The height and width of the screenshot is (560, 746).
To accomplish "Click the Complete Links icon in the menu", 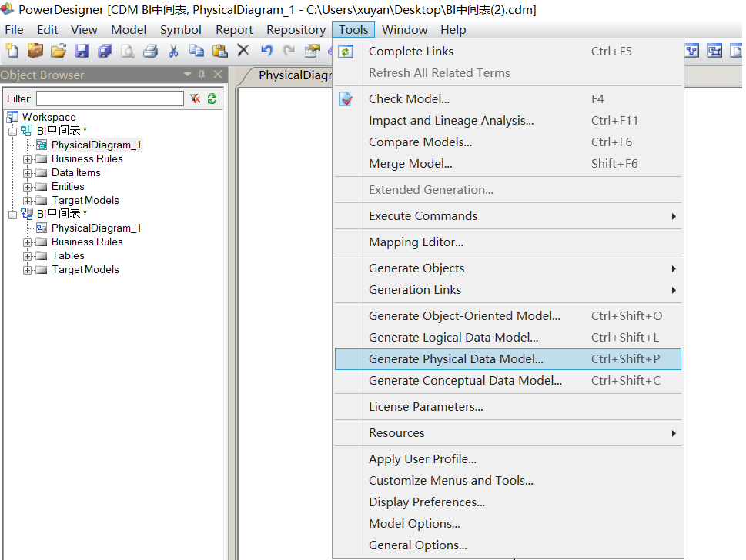I will pyautogui.click(x=345, y=51).
